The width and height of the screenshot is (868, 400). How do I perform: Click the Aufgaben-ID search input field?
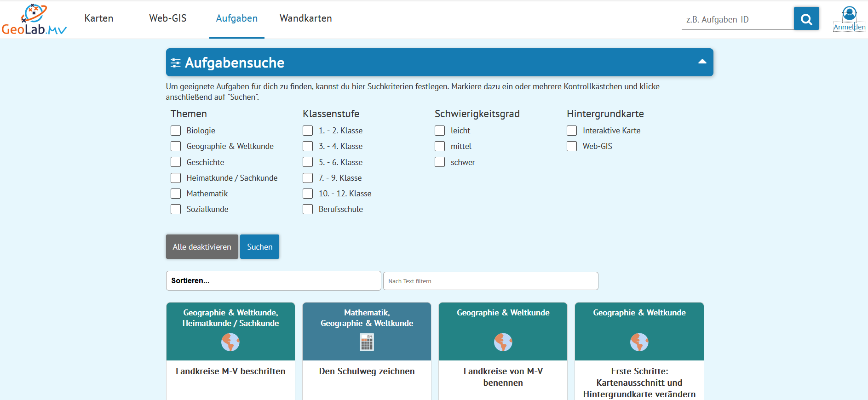coord(737,19)
